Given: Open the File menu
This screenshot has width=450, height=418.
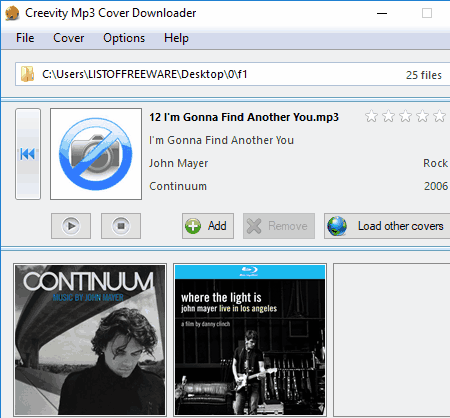Looking at the screenshot, I should coord(25,38).
